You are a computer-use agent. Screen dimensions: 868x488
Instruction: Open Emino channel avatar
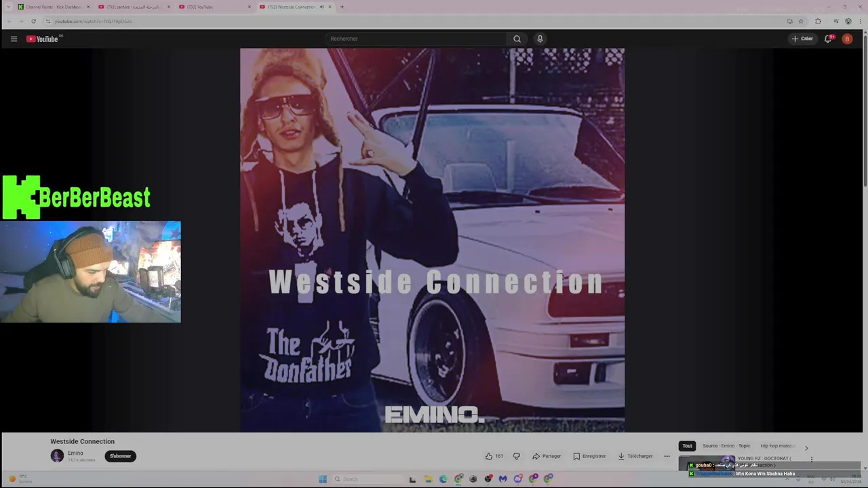(57, 456)
